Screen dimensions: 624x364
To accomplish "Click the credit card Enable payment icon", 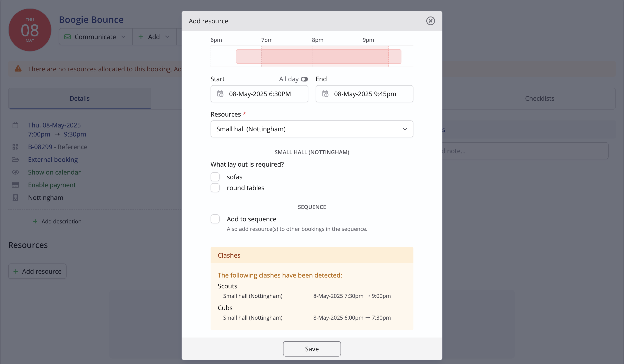I will pyautogui.click(x=15, y=185).
